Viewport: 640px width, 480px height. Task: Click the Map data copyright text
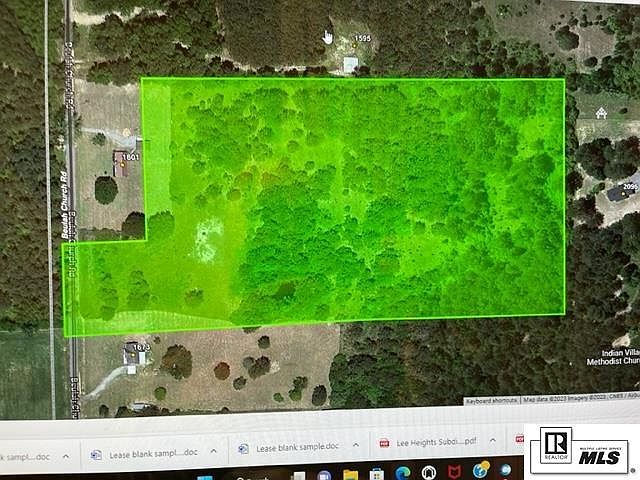581,398
